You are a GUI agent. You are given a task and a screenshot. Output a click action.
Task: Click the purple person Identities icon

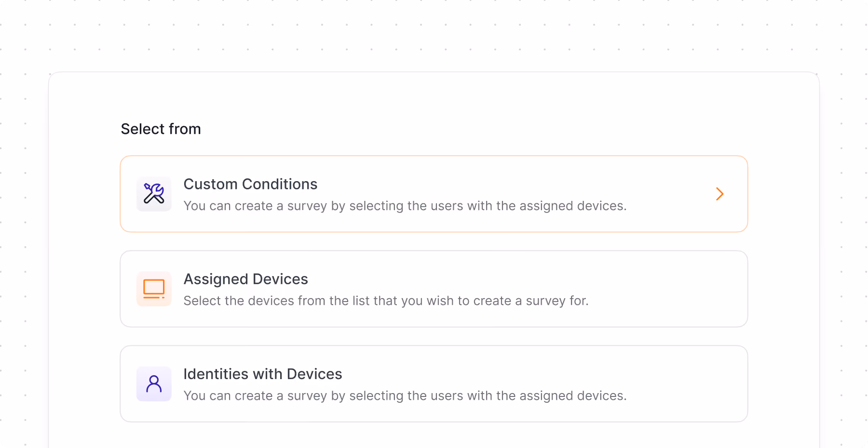(154, 383)
